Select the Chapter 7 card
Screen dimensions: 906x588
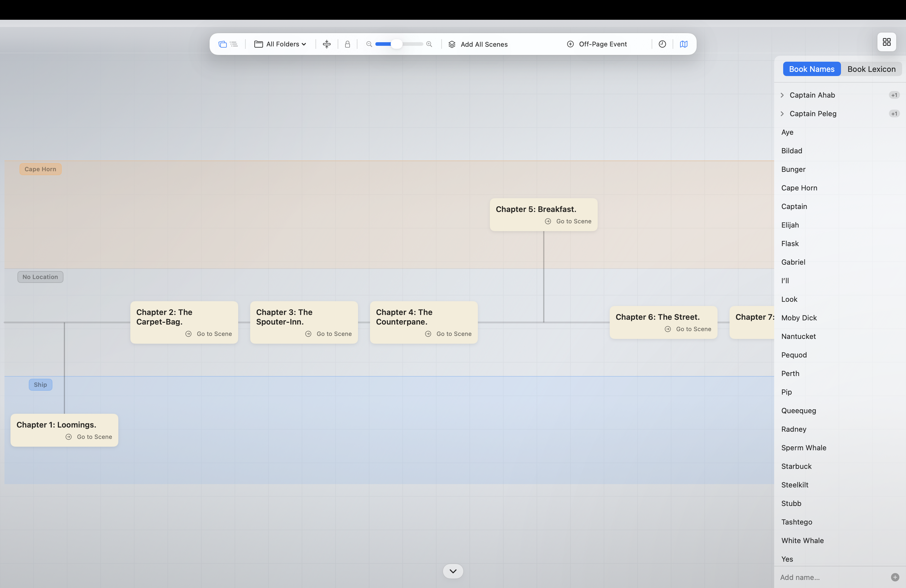pos(752,322)
